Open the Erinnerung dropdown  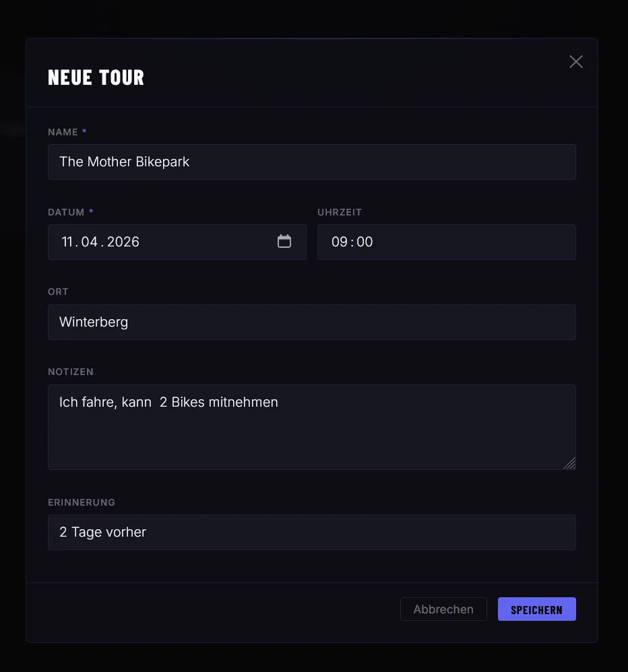[x=311, y=532]
